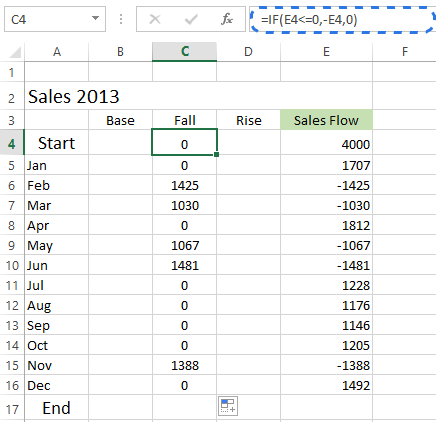
Task: Click the Cancel (X) formula button
Action: [155, 19]
